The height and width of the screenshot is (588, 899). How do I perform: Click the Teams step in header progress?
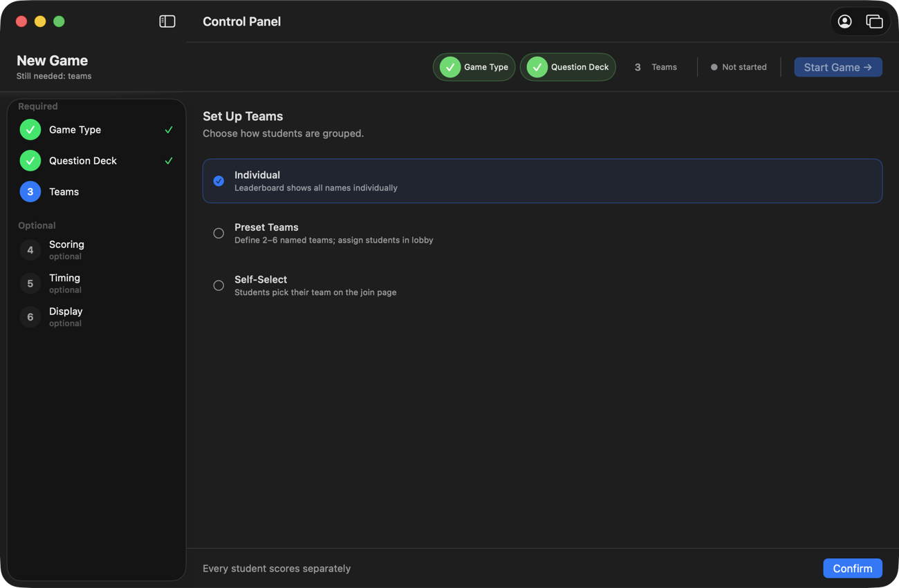click(656, 67)
